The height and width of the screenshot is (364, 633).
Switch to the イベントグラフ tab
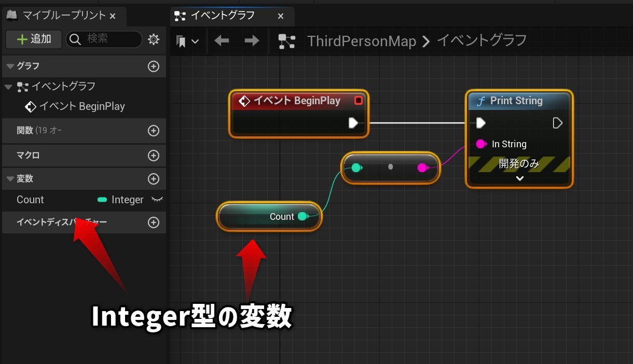pyautogui.click(x=223, y=16)
